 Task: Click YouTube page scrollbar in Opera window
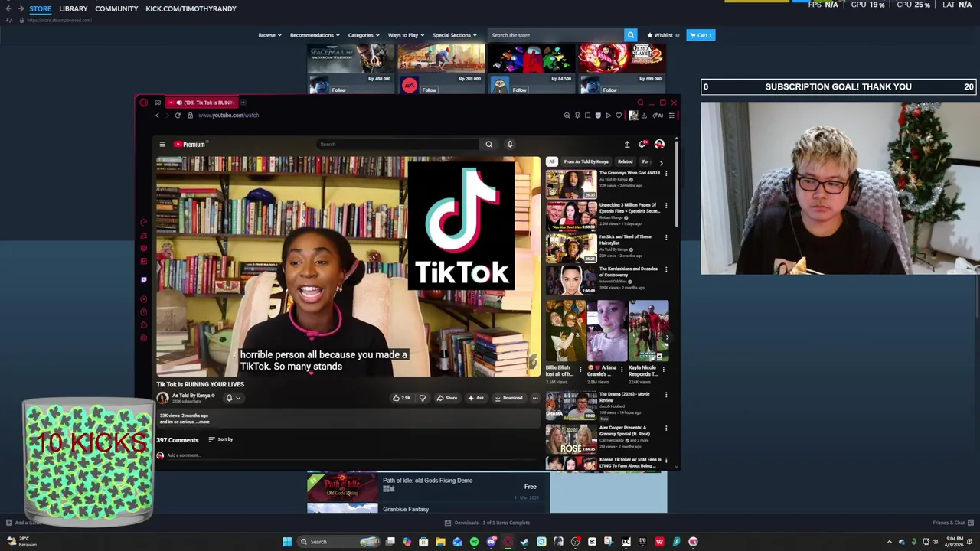point(677,182)
